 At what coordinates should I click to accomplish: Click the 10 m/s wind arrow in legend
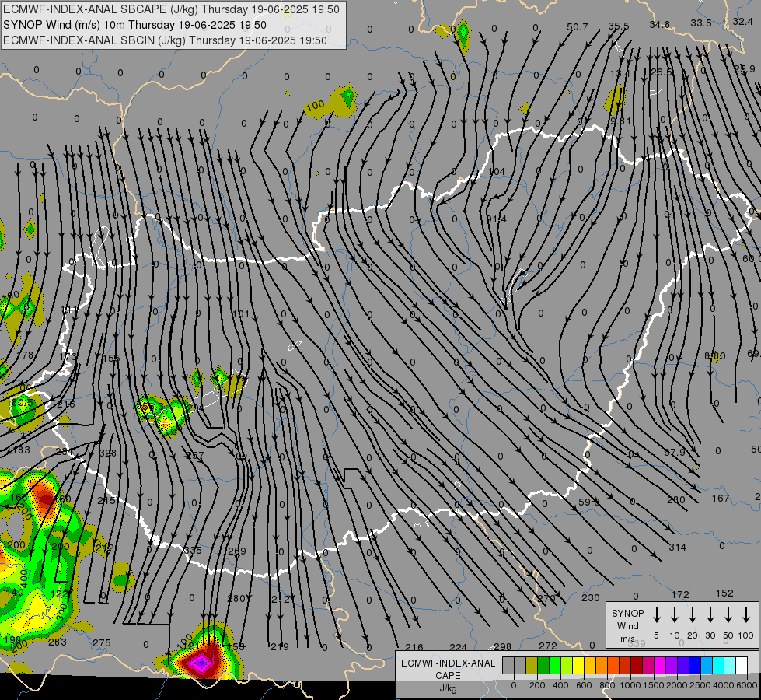[675, 614]
